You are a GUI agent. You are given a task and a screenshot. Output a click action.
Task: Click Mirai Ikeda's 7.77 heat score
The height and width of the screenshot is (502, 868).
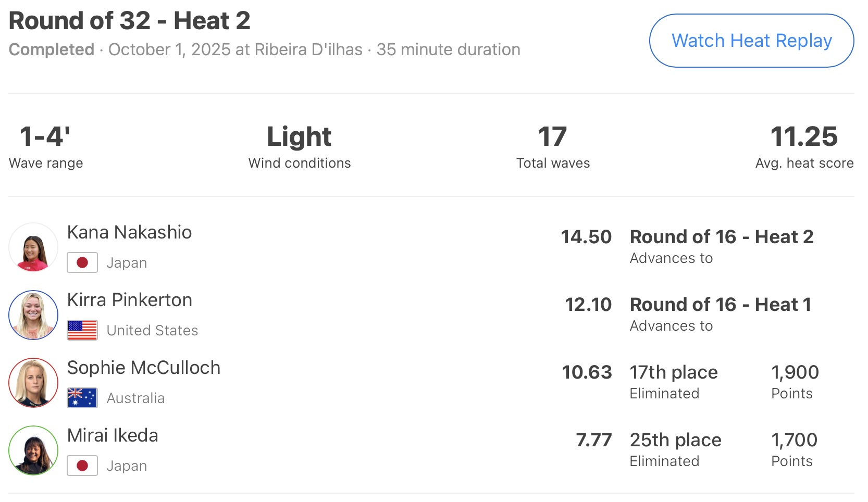(593, 440)
